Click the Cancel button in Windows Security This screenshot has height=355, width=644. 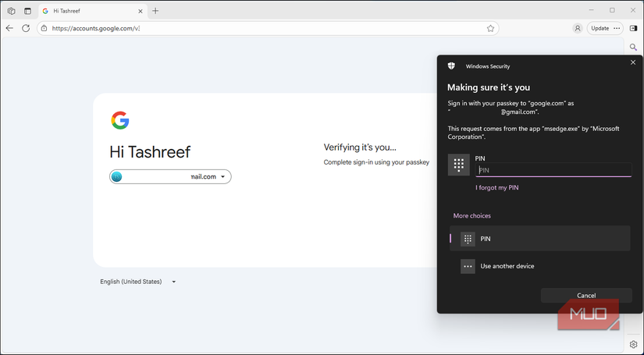(586, 296)
